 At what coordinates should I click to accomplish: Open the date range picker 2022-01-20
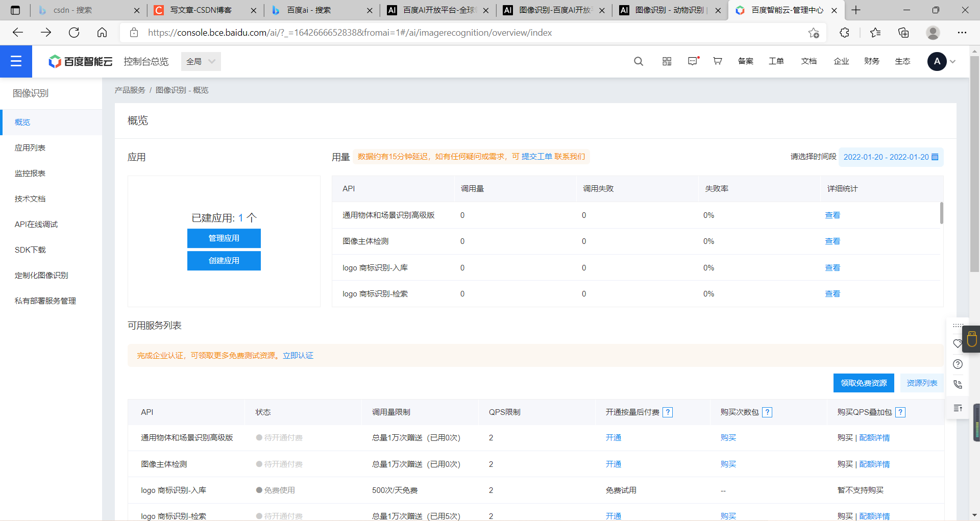891,157
